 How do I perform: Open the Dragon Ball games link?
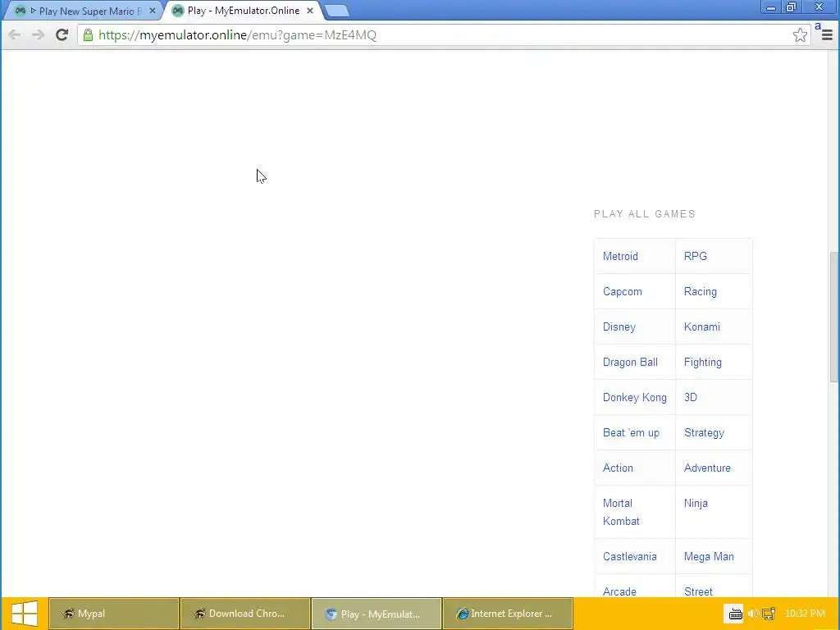(630, 362)
